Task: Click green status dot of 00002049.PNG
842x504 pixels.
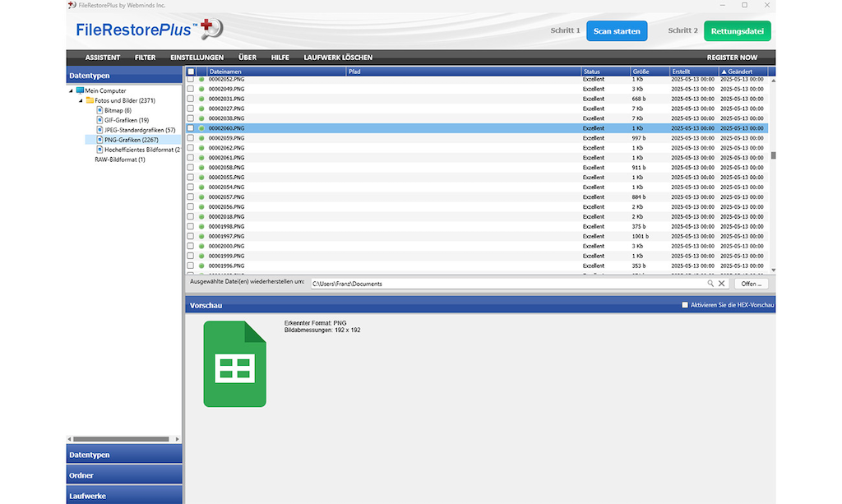Action: [x=202, y=89]
